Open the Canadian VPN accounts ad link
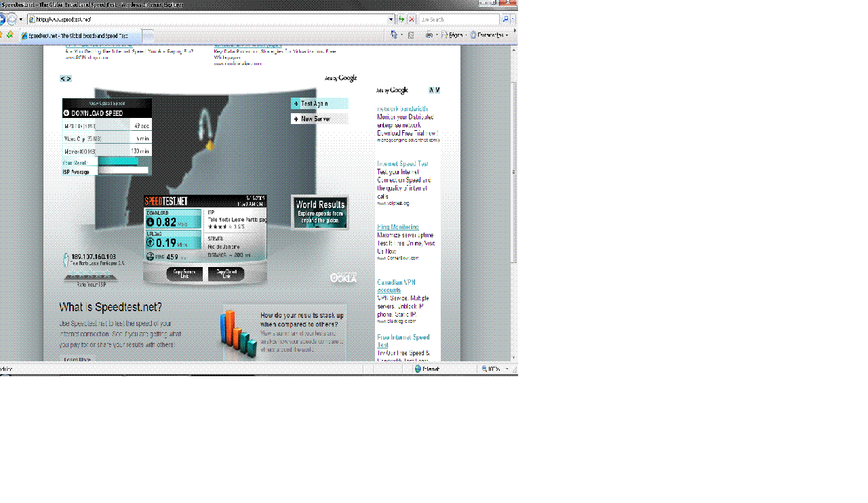 pyautogui.click(x=397, y=286)
